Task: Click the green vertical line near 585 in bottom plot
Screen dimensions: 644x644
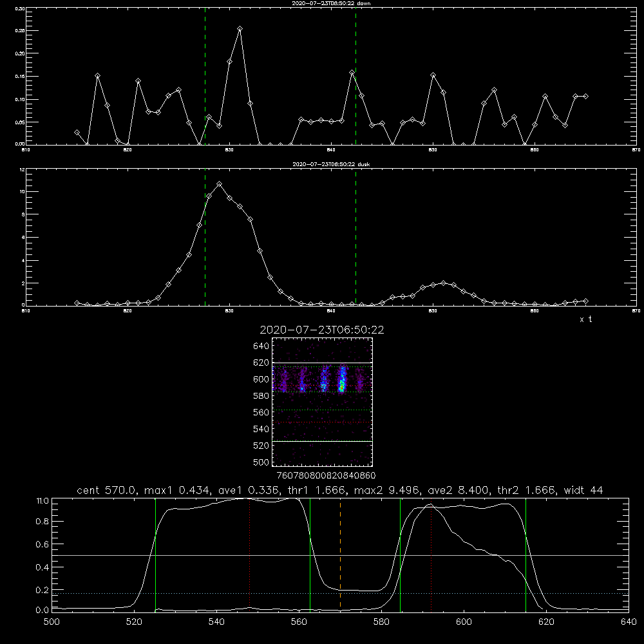Action: click(x=400, y=555)
